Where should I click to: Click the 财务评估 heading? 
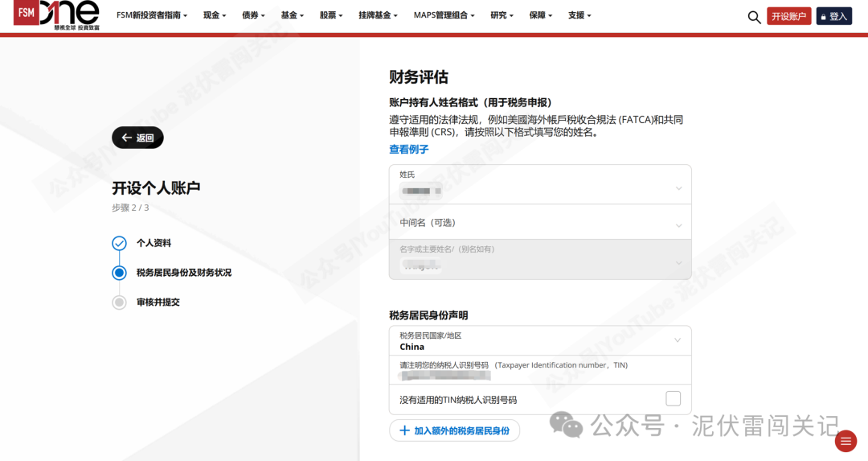point(419,77)
